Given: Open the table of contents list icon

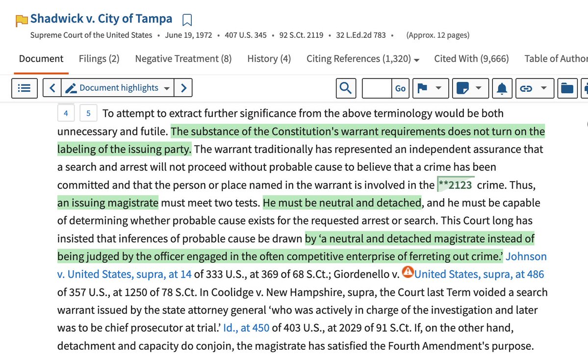Looking at the screenshot, I should pos(25,88).
